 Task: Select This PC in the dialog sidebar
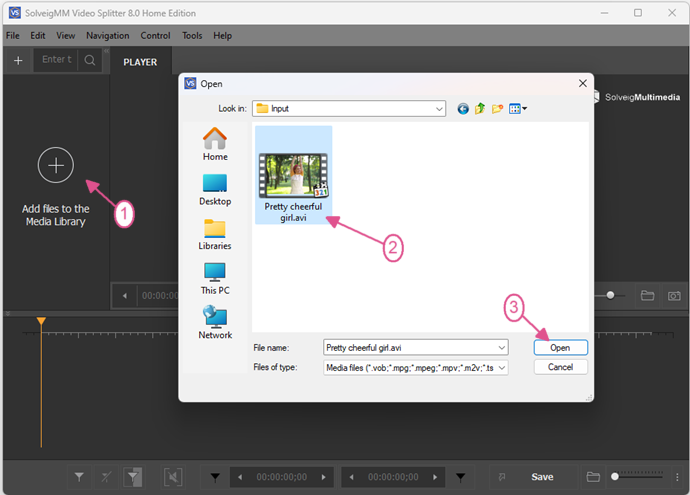(x=215, y=279)
